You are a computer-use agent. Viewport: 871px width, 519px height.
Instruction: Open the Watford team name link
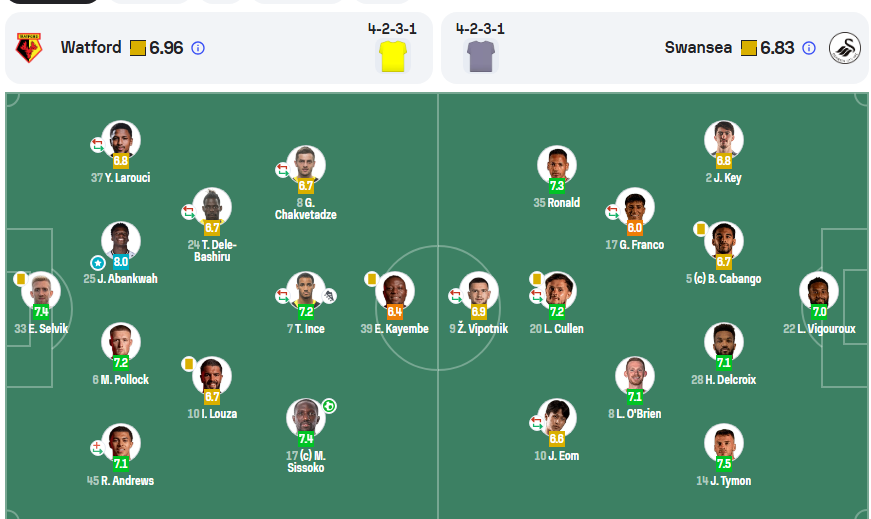coord(91,48)
